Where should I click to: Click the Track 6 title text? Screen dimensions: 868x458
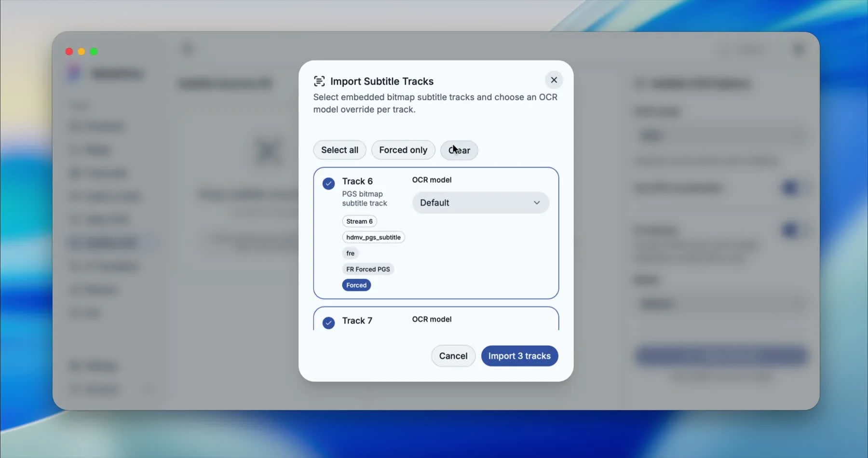point(357,181)
